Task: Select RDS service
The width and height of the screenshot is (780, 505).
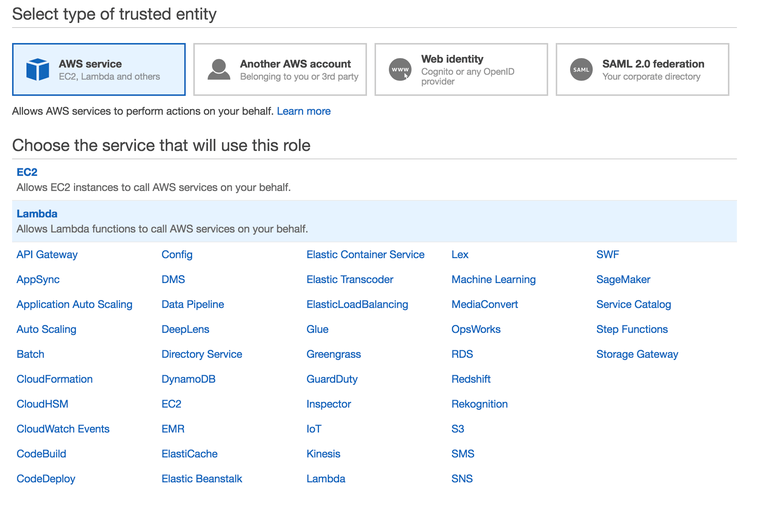Action: click(462, 354)
